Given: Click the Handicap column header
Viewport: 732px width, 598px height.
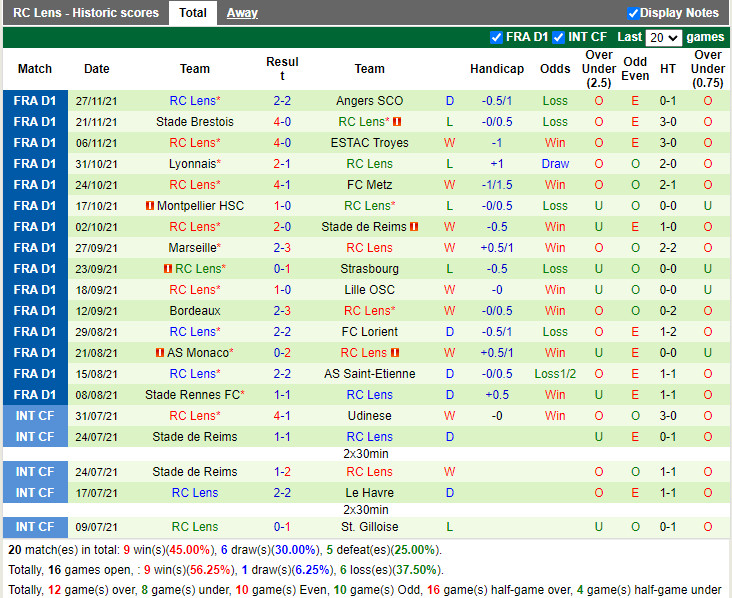Looking at the screenshot, I should pyautogui.click(x=497, y=69).
